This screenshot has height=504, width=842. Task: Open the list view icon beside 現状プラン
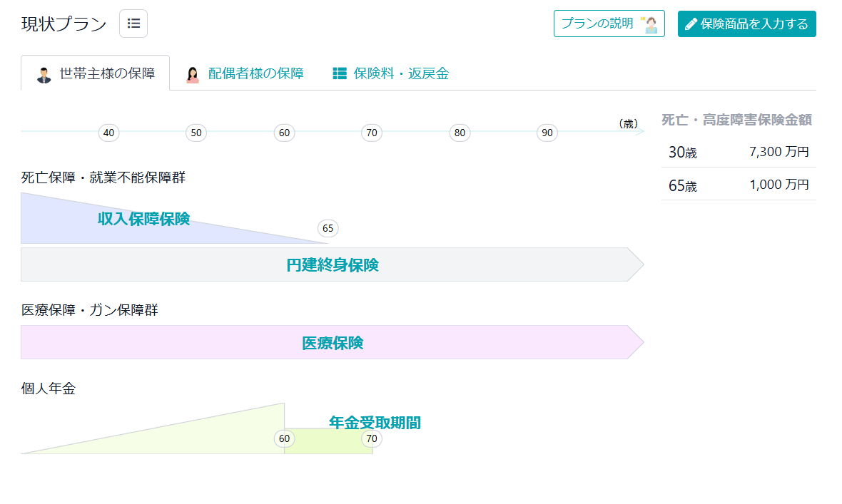coord(133,23)
